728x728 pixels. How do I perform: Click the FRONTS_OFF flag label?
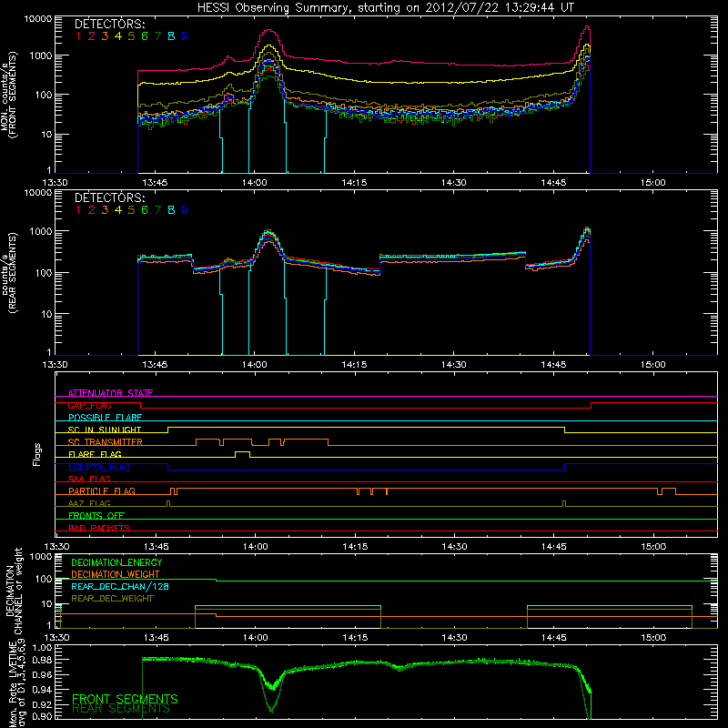(96, 515)
